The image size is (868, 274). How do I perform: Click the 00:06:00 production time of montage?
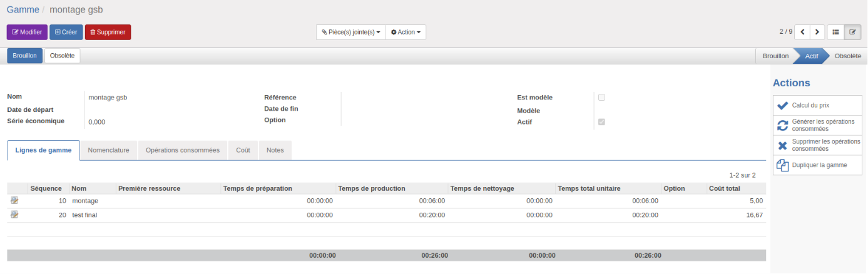432,201
